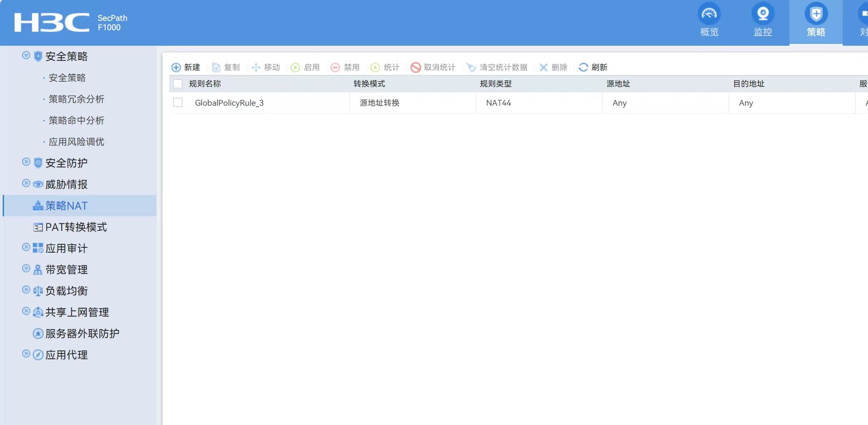Screen dimensions: 868x425
Task: Click the H3C logo
Action: pos(52,23)
